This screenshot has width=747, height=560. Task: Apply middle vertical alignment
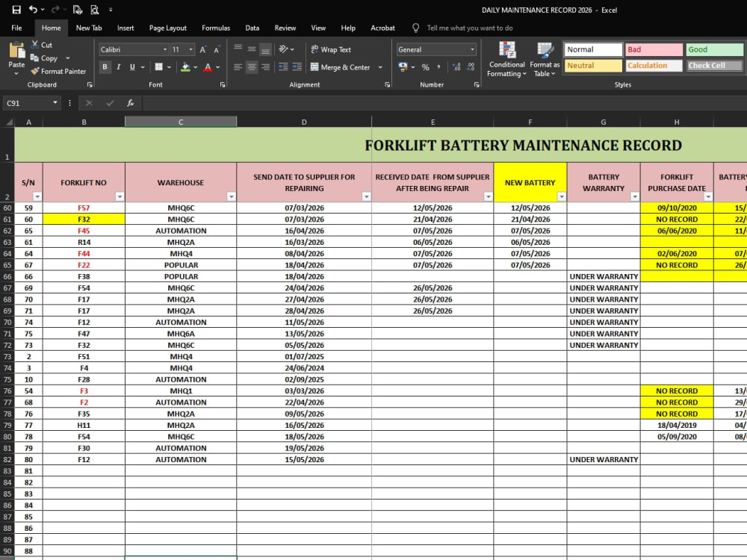(x=252, y=49)
